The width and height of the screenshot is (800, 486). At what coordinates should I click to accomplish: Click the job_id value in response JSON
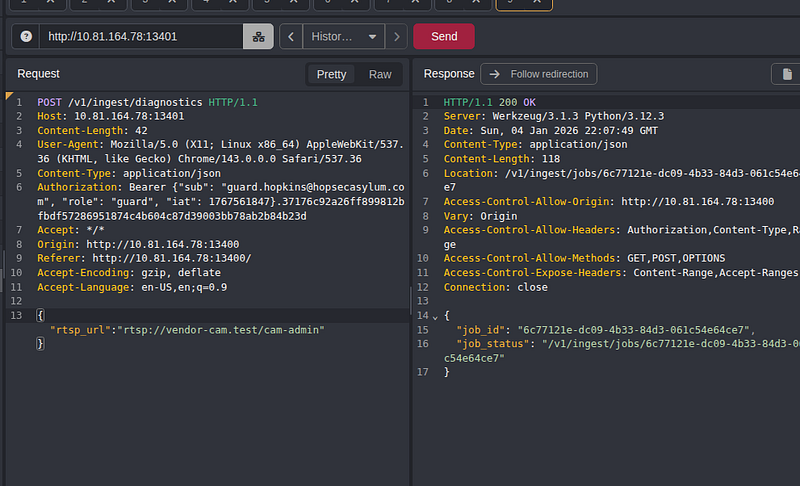636,330
